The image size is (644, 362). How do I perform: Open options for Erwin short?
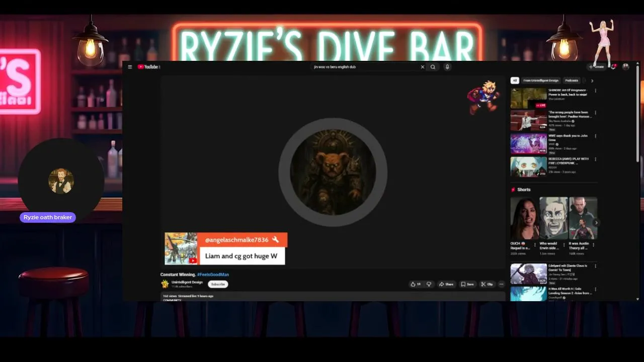564,245
